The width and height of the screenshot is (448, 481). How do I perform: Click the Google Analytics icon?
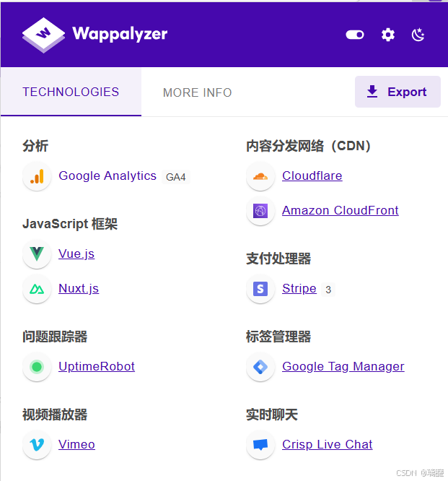37,176
